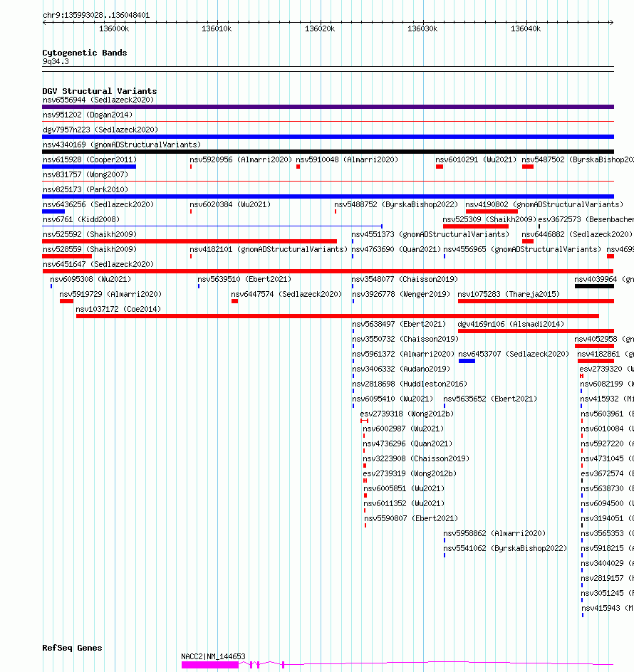Image resolution: width=634 pixels, height=672 pixels.
Task: Click the nsv6453707 (Sedlazeck2020) blue bar
Action: pos(467,362)
